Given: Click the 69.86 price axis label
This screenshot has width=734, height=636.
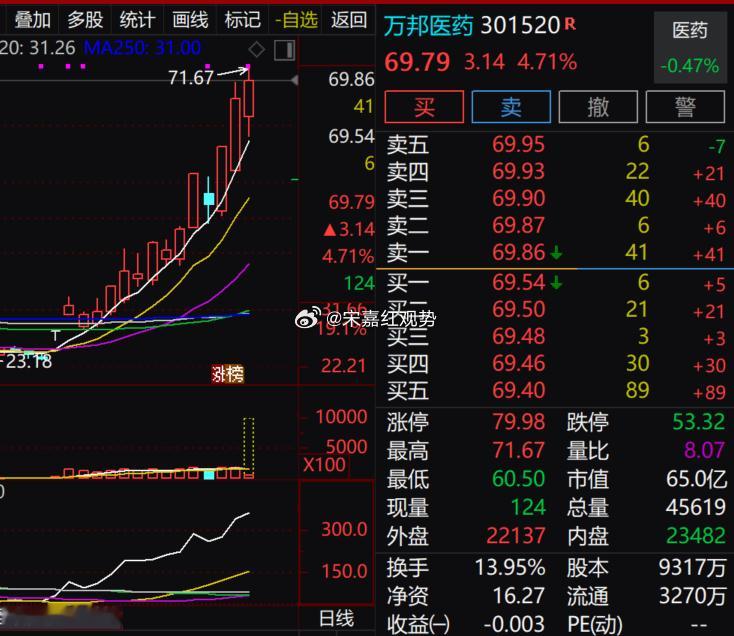Looking at the screenshot, I should (351, 80).
